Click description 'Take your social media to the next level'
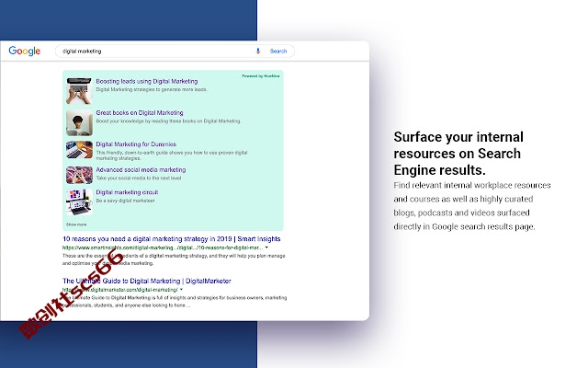The width and height of the screenshot is (588, 368). [139, 178]
